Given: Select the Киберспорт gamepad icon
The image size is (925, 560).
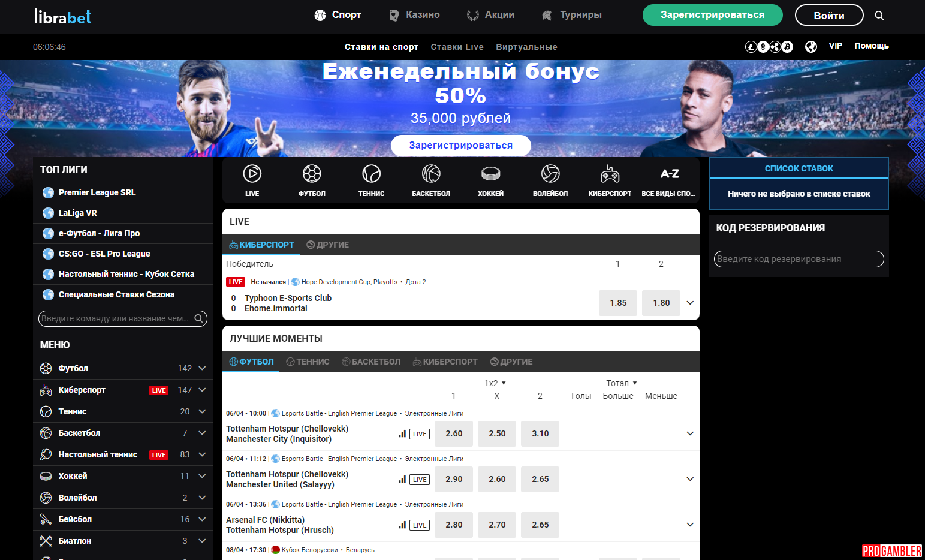Looking at the screenshot, I should click(x=610, y=174).
